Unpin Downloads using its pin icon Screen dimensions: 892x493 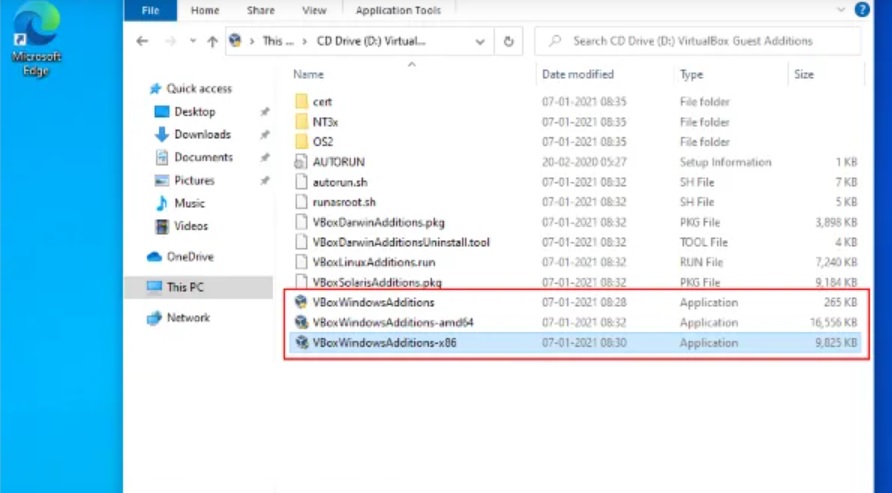pyautogui.click(x=265, y=135)
